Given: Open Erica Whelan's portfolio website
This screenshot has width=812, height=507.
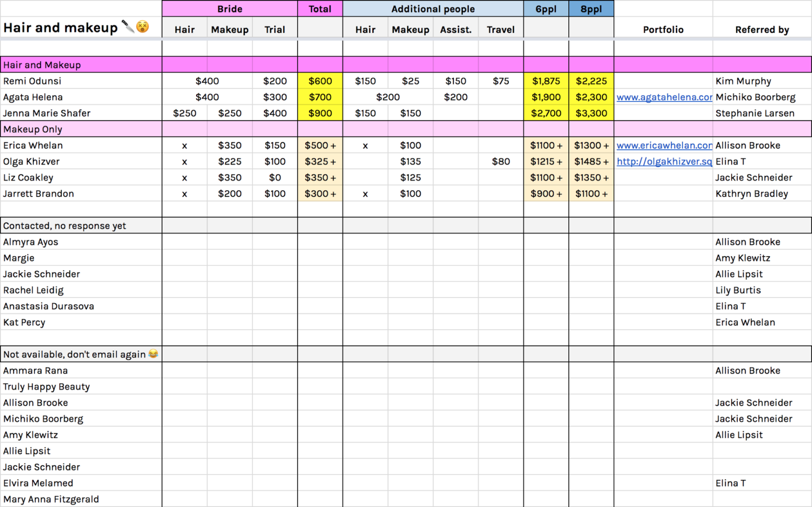Looking at the screenshot, I should pos(664,145).
